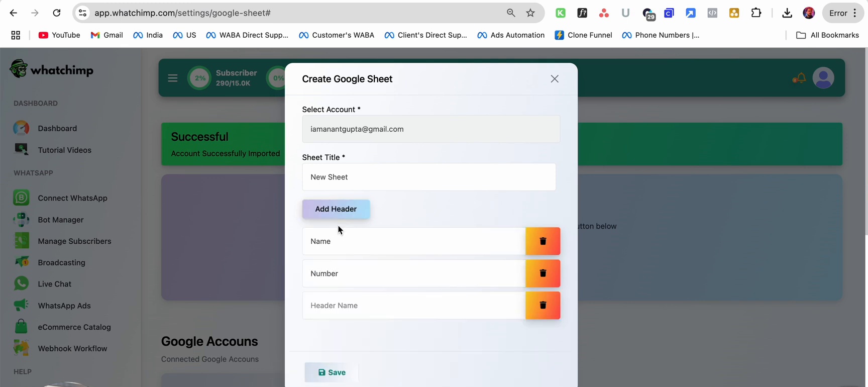Open the notifications bell
This screenshot has width=868, height=387.
tap(799, 78)
